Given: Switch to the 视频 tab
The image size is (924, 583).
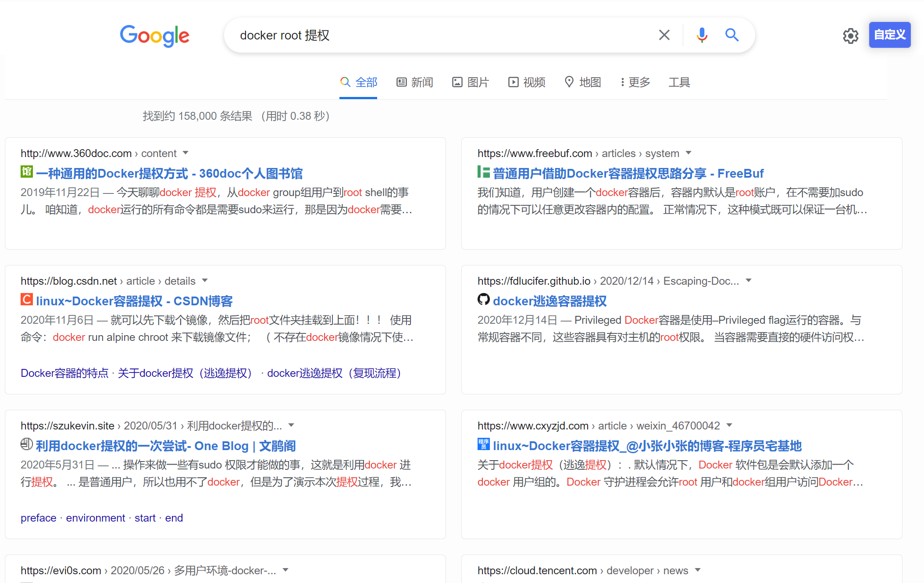Looking at the screenshot, I should (526, 82).
